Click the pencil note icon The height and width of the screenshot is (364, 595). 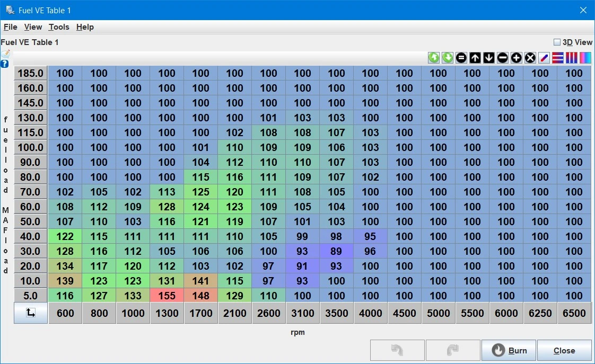tap(5, 54)
